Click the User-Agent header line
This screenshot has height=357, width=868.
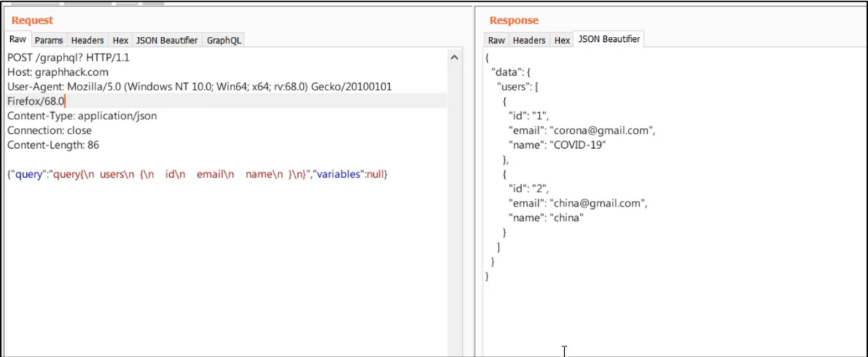pyautogui.click(x=200, y=86)
